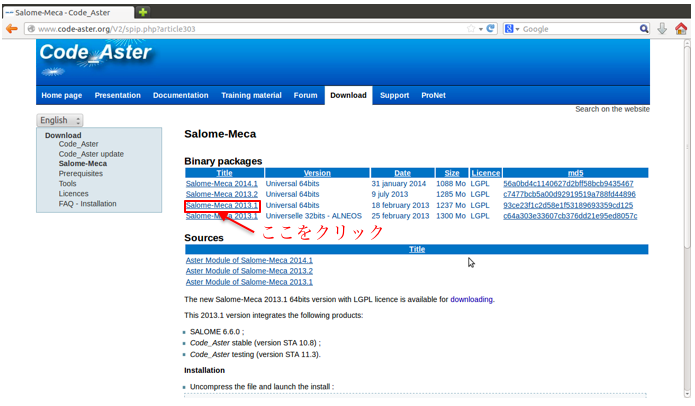The height and width of the screenshot is (406, 695).
Task: Open Code_Aster update in the sidebar
Action: pos(91,154)
